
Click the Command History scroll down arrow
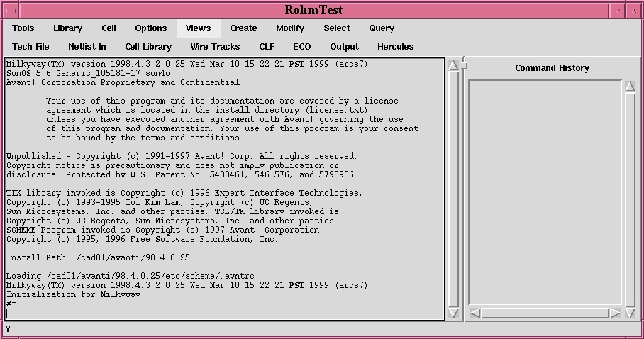pos(630,313)
